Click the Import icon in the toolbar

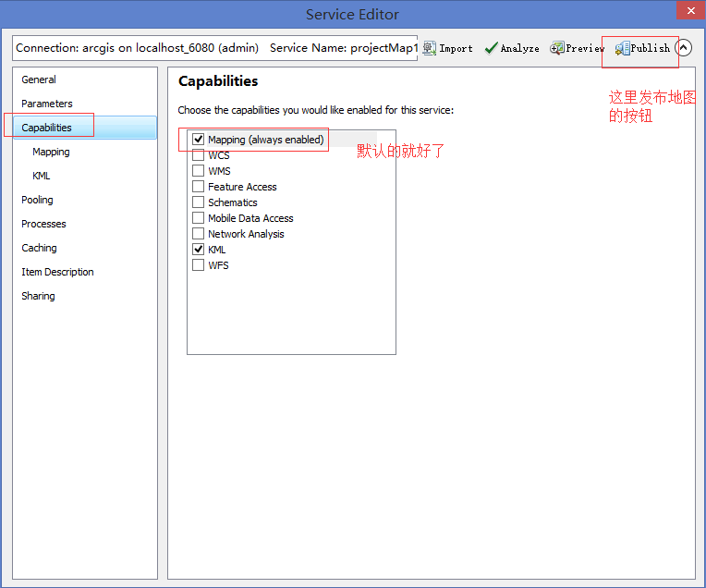[x=430, y=48]
